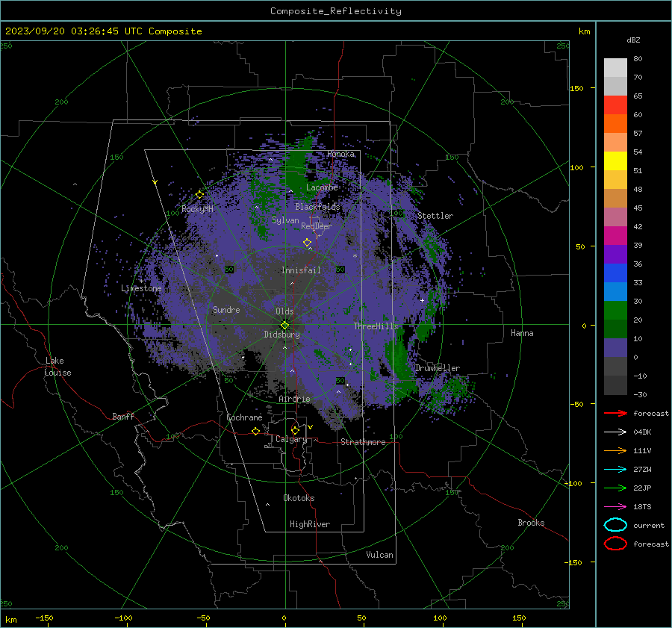
Task: Click the dark gray swatch between -10 and -30
Action: [615, 385]
